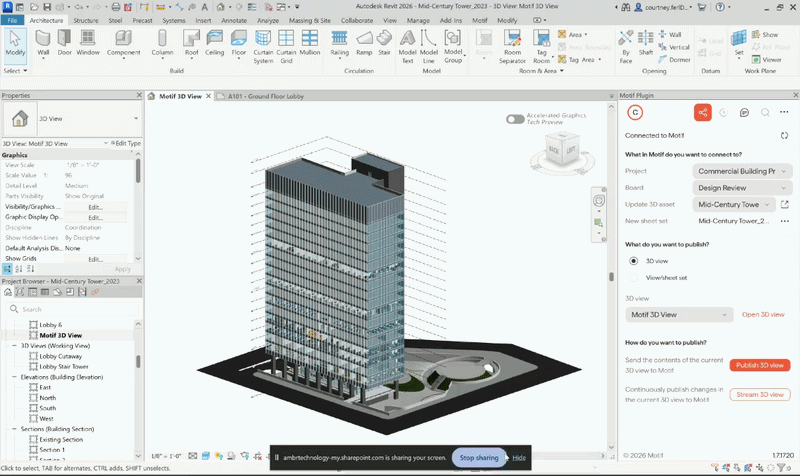
Task: Collapse the Sections (Building Section) node
Action: coord(14,429)
